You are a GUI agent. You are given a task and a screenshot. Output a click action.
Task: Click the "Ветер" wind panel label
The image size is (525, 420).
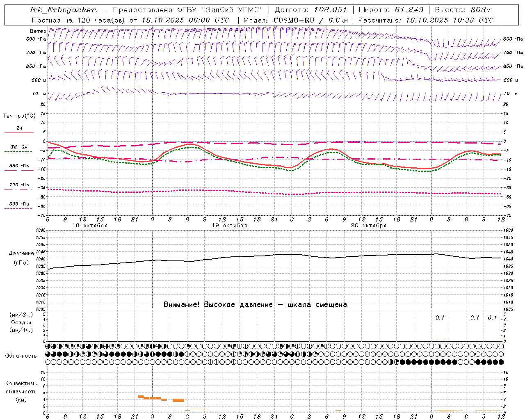pyautogui.click(x=38, y=31)
